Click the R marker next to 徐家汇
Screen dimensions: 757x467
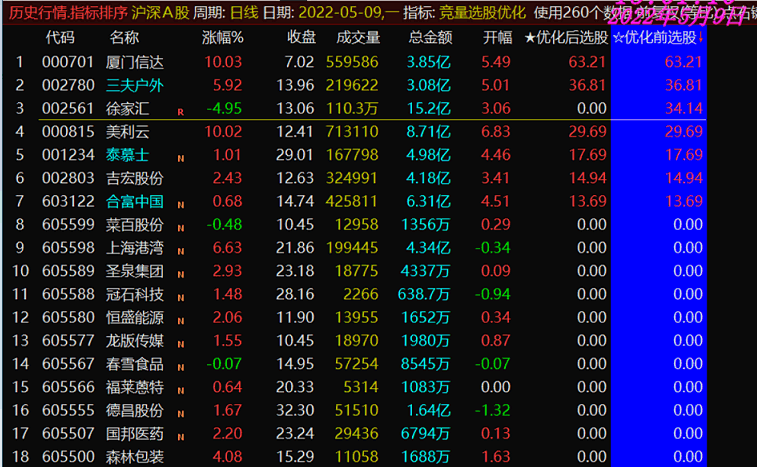[x=181, y=112]
